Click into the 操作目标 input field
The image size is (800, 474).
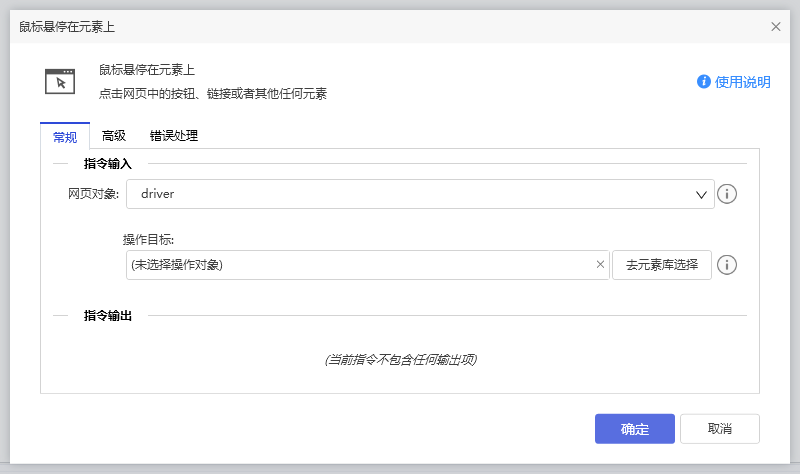click(360, 265)
